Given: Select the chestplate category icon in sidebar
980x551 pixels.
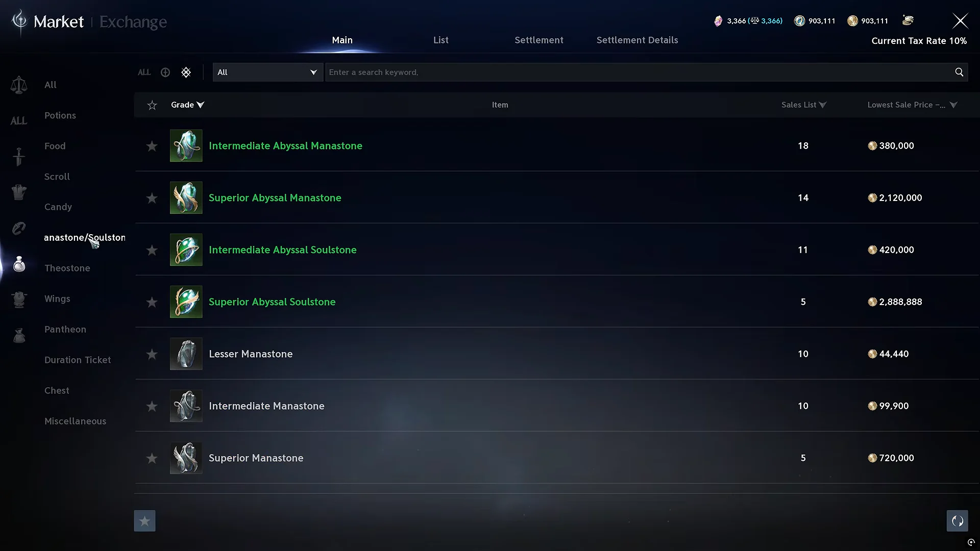Looking at the screenshot, I should click(x=19, y=299).
